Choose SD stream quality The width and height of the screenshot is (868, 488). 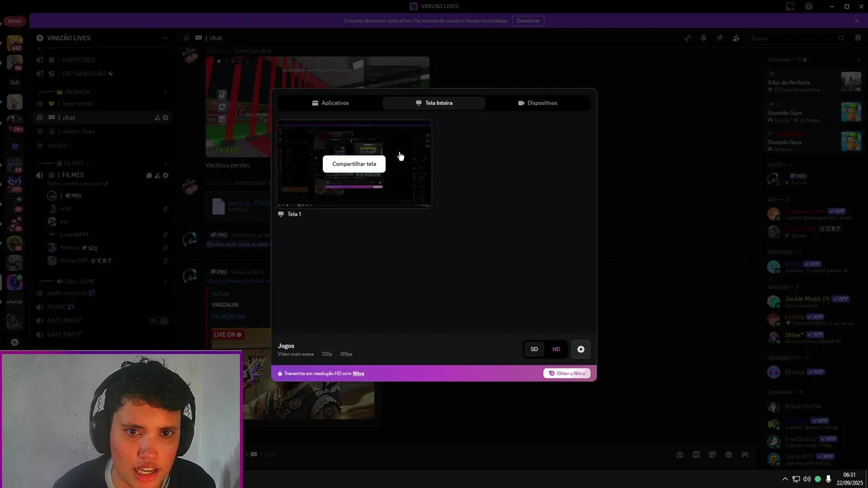[x=534, y=349]
